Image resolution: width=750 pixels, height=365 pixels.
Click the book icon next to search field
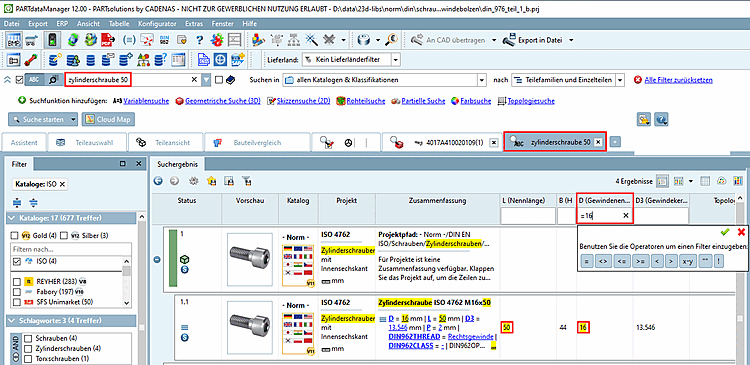230,80
